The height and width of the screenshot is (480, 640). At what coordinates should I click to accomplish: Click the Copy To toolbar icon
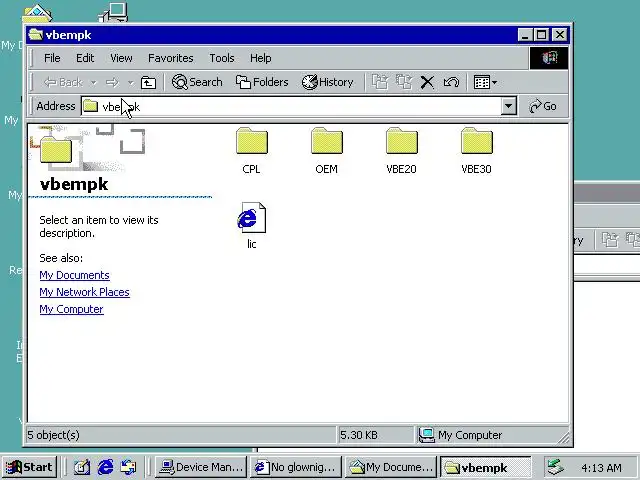click(x=404, y=82)
